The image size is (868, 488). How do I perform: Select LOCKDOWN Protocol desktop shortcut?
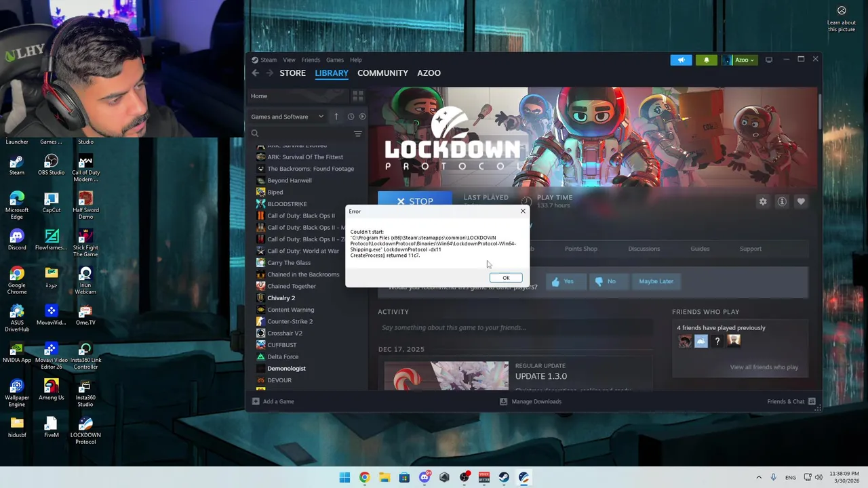coord(85,431)
